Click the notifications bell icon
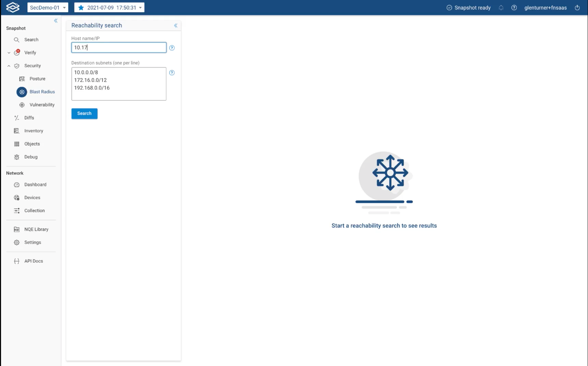 pos(501,8)
